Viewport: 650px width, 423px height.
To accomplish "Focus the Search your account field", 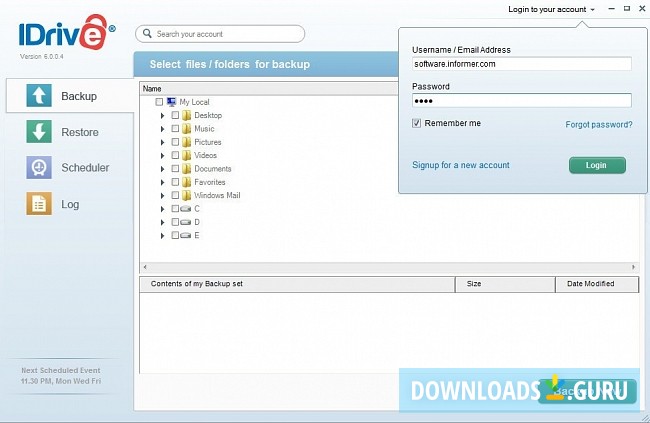I will (220, 34).
